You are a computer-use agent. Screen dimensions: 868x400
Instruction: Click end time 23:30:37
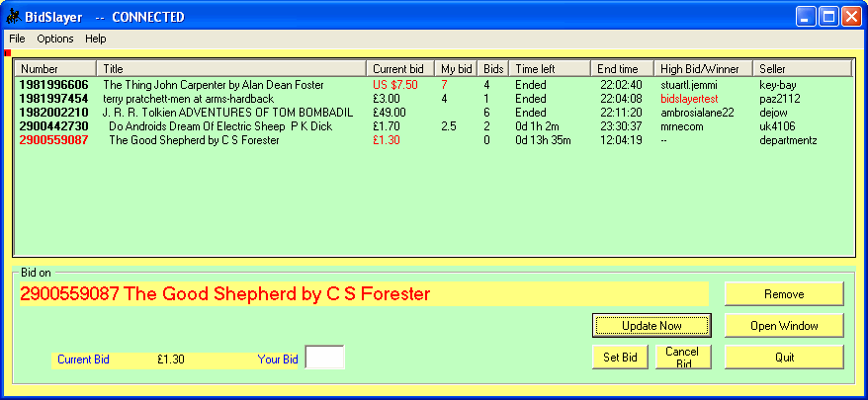(x=621, y=126)
